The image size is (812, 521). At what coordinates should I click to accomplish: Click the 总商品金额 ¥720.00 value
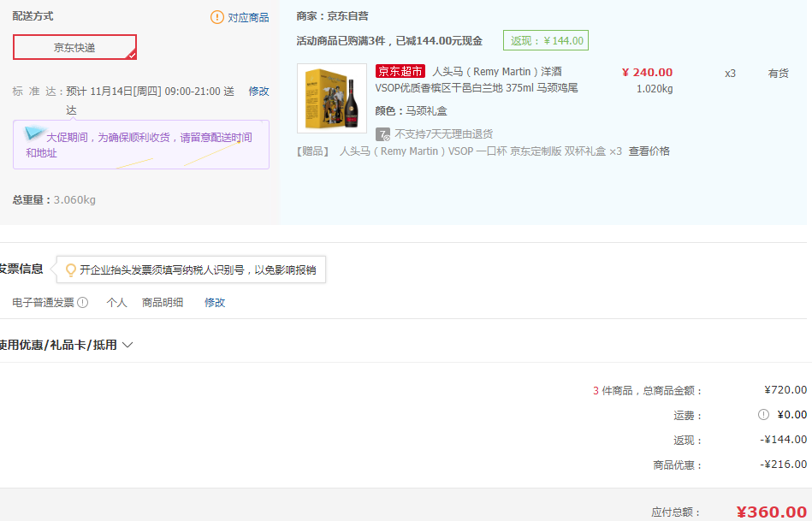(785, 390)
